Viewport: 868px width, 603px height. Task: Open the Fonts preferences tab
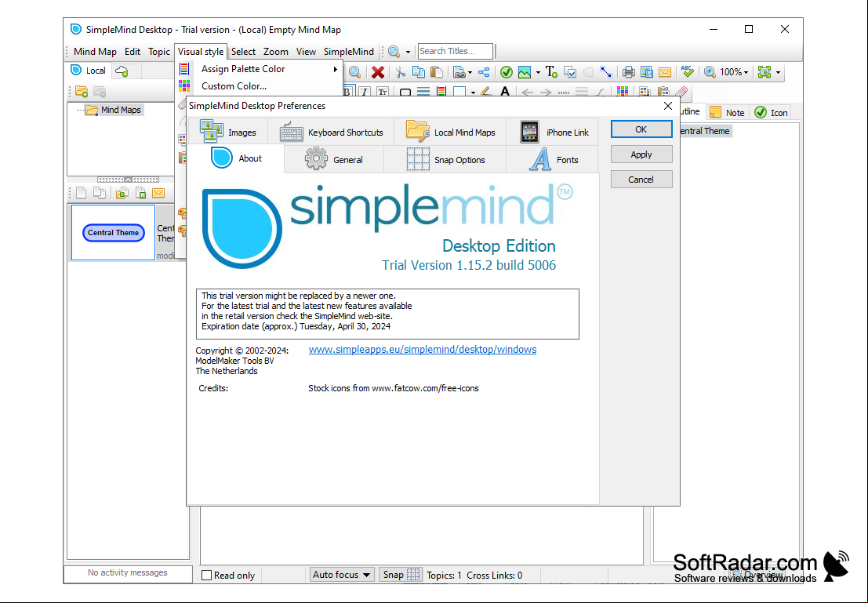tap(553, 159)
